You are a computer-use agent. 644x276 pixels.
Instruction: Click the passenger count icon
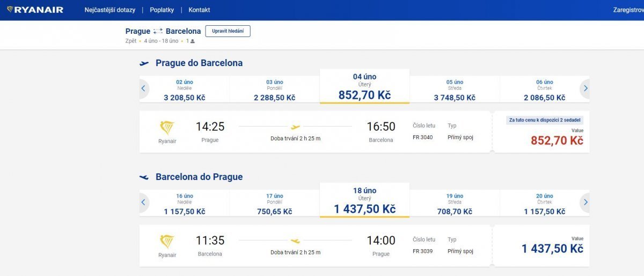pos(192,41)
